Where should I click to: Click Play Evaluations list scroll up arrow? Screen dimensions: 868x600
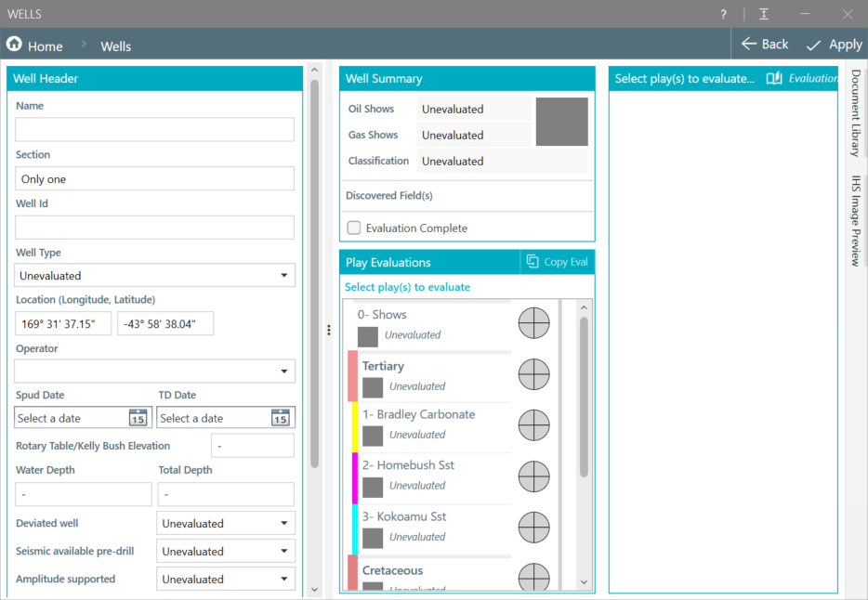click(x=584, y=307)
